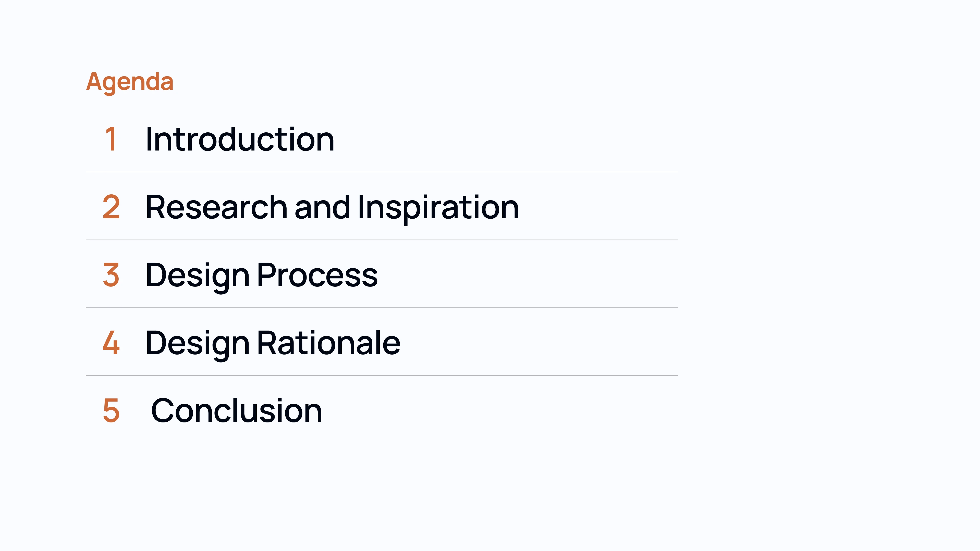
Task: Click the divider line below Introduction
Action: tap(382, 172)
